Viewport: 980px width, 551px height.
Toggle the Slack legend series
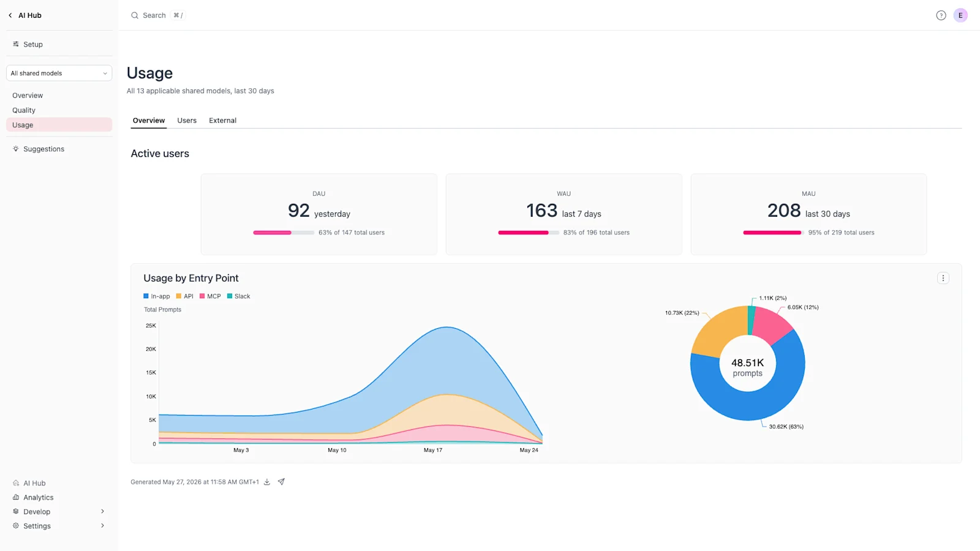coord(239,296)
